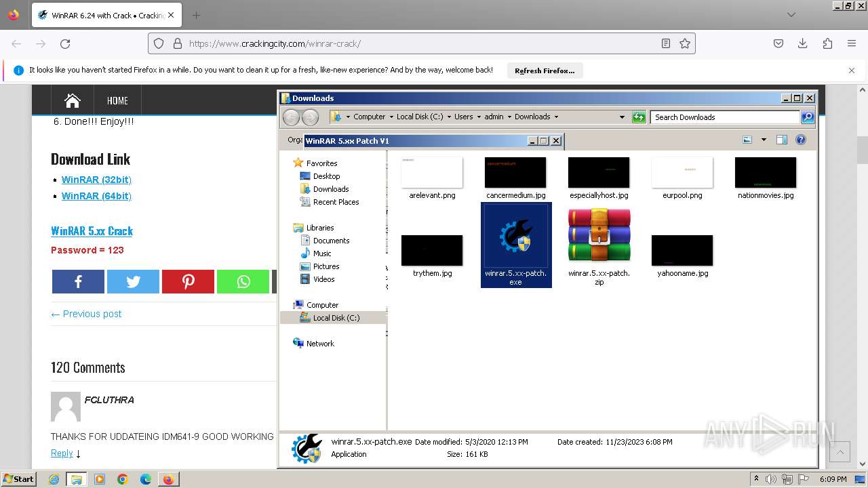The image size is (868, 488).
Task: Open WinRAR (64bit) download link
Action: click(x=96, y=196)
